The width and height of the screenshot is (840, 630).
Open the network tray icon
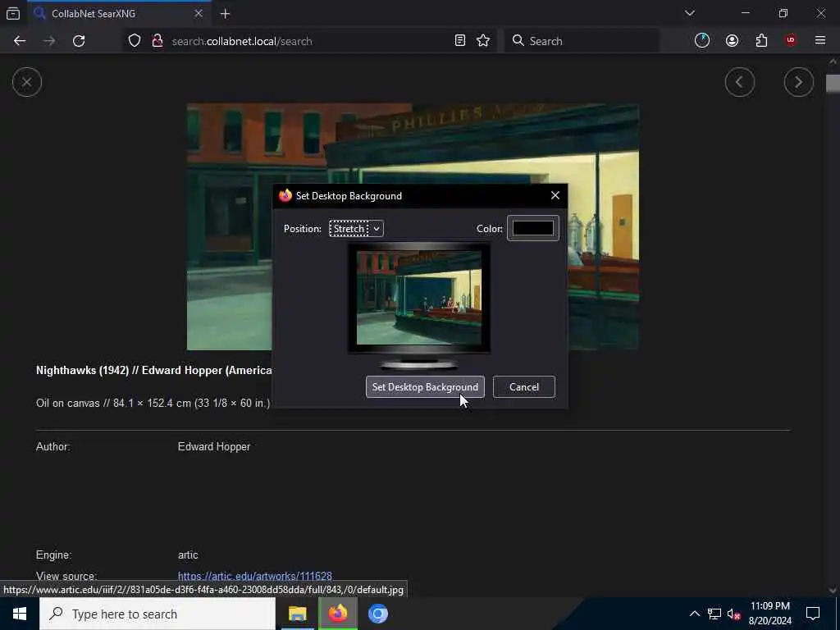tap(714, 614)
